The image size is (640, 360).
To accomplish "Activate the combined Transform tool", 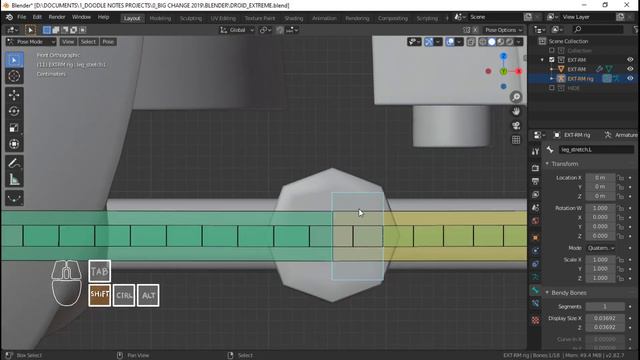I will (x=14, y=144).
